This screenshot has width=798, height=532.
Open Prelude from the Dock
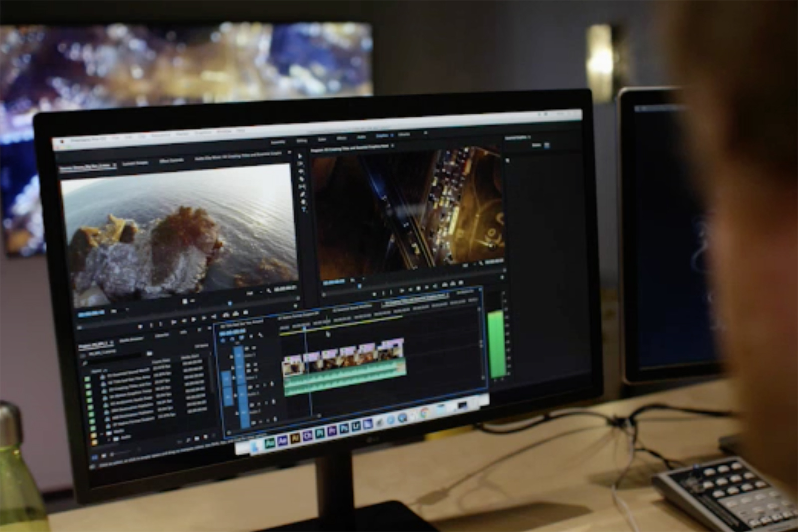pos(320,433)
